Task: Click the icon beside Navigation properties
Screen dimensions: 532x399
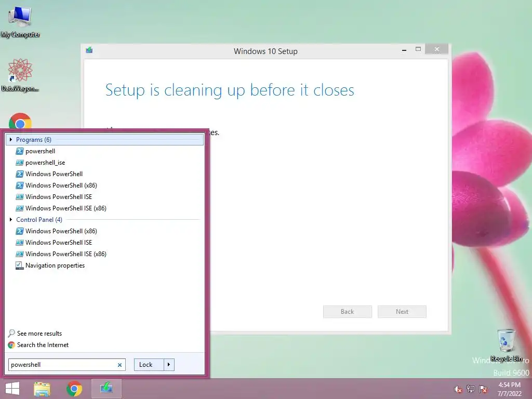Action: pyautogui.click(x=19, y=265)
